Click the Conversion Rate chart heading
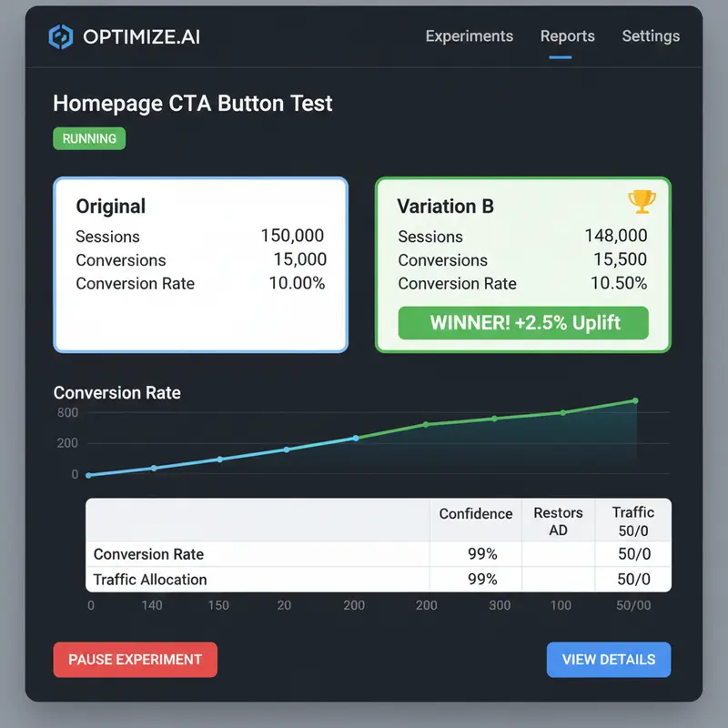The width and height of the screenshot is (728, 728). coord(116,393)
